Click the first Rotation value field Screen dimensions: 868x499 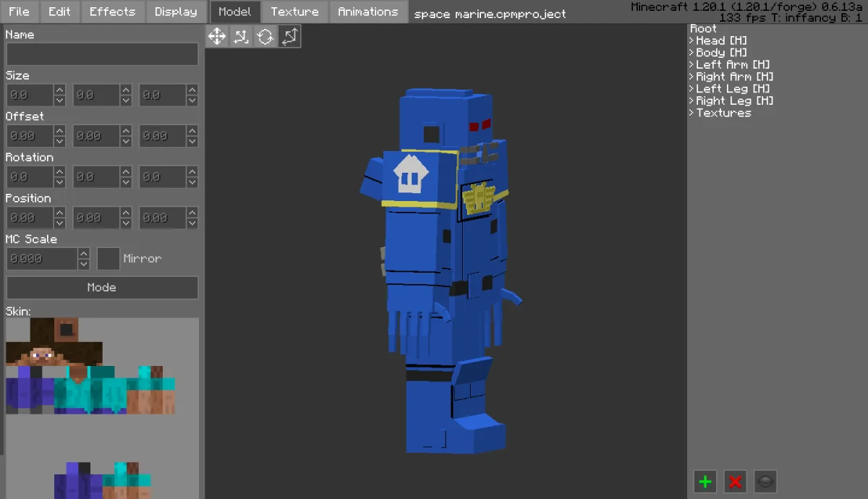click(30, 177)
